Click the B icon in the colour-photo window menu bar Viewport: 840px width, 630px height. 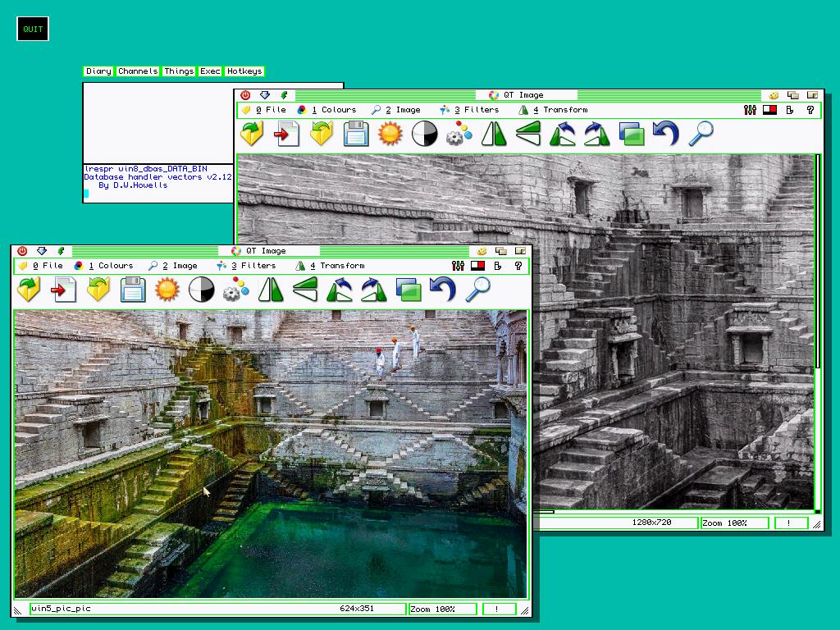498,266
